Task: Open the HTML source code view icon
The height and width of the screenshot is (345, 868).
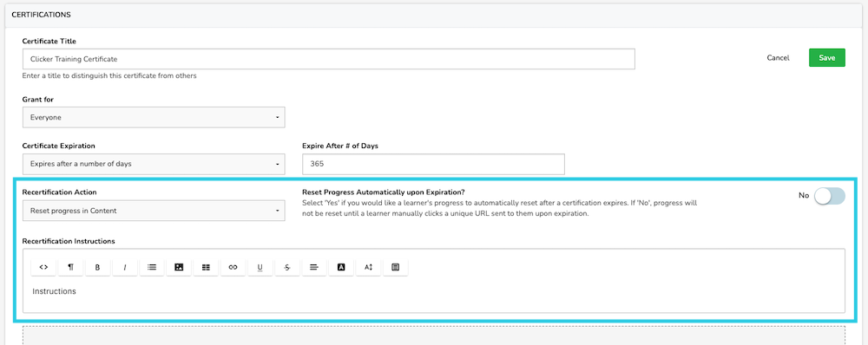Action: (x=43, y=267)
